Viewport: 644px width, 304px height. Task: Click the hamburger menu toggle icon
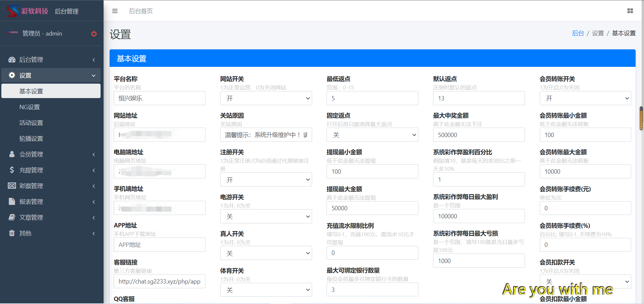point(115,11)
